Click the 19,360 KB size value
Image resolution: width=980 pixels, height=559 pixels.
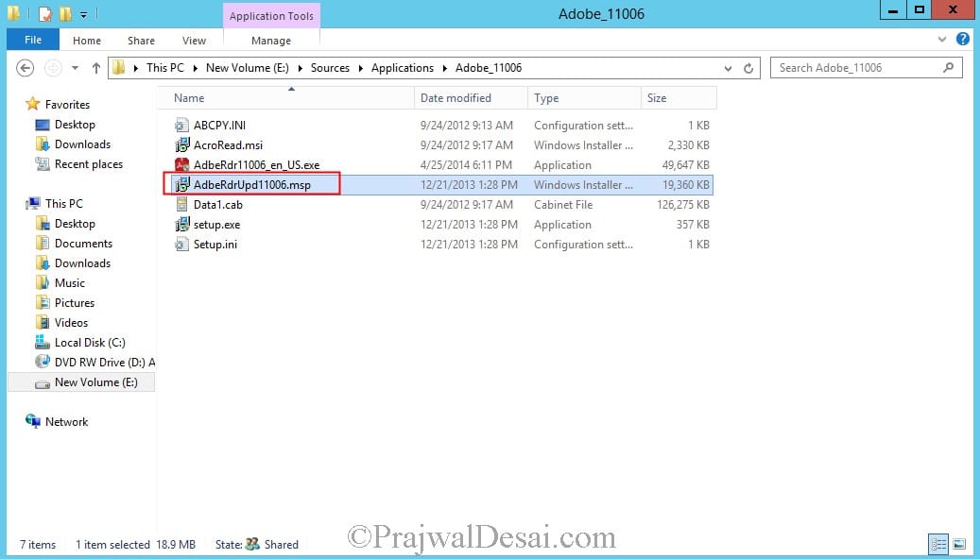686,185
